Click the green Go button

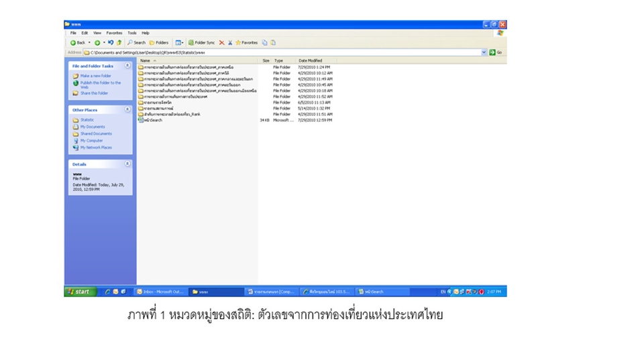tap(496, 52)
